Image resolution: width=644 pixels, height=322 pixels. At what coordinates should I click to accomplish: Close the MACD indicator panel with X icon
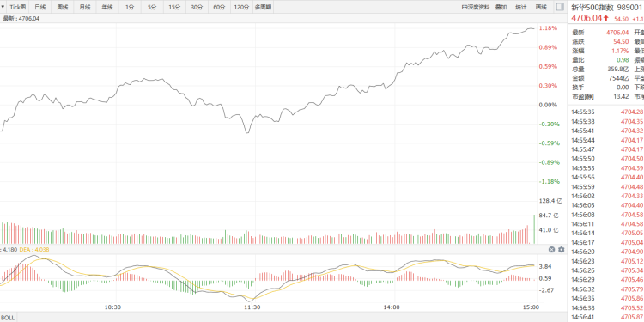[x=551, y=249]
